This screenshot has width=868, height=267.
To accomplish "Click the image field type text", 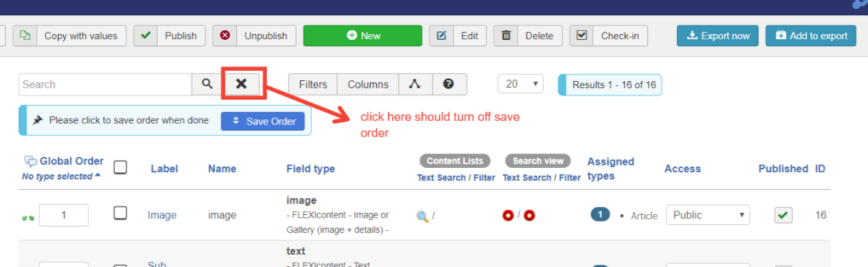I will pos(302,200).
